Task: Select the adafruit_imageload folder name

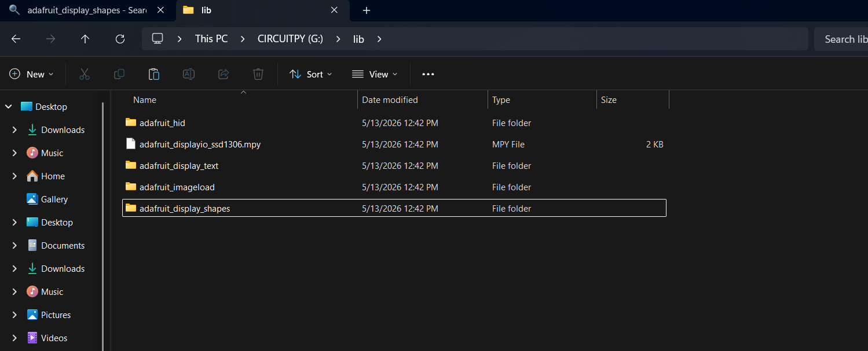Action: click(177, 187)
